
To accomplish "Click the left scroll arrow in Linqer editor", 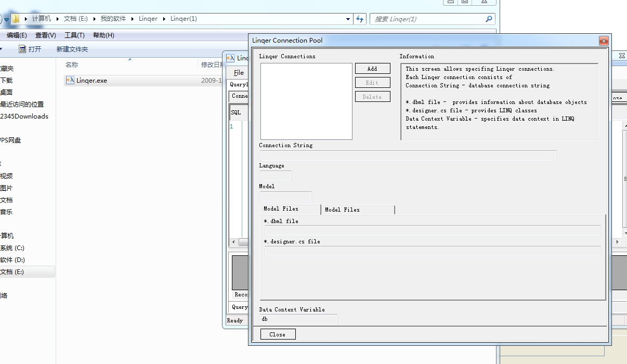I will click(x=233, y=242).
